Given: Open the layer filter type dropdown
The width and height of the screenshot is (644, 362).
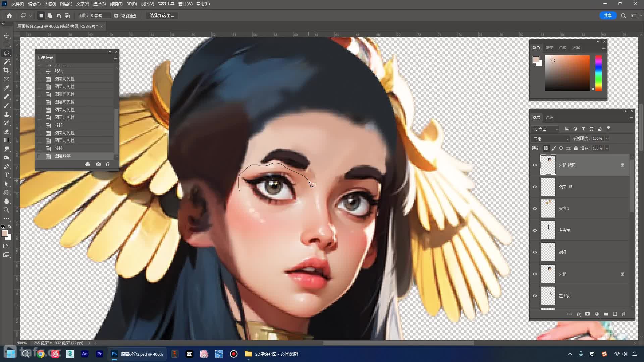Looking at the screenshot, I should 545,129.
